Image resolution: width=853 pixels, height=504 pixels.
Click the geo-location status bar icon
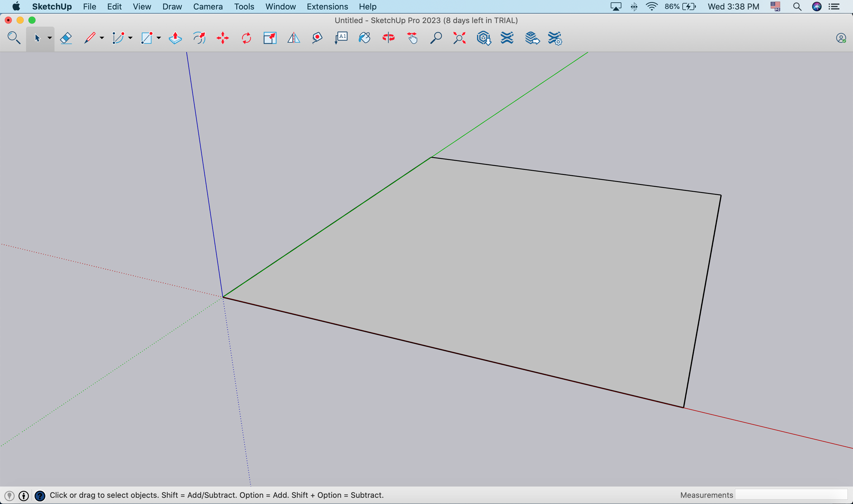coord(9,496)
